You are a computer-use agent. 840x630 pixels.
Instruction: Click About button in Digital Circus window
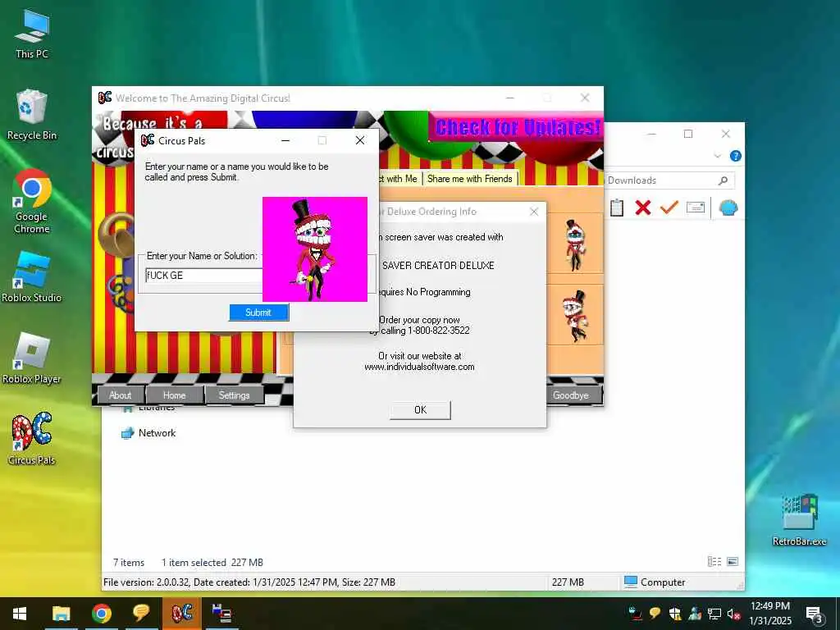coord(121,395)
